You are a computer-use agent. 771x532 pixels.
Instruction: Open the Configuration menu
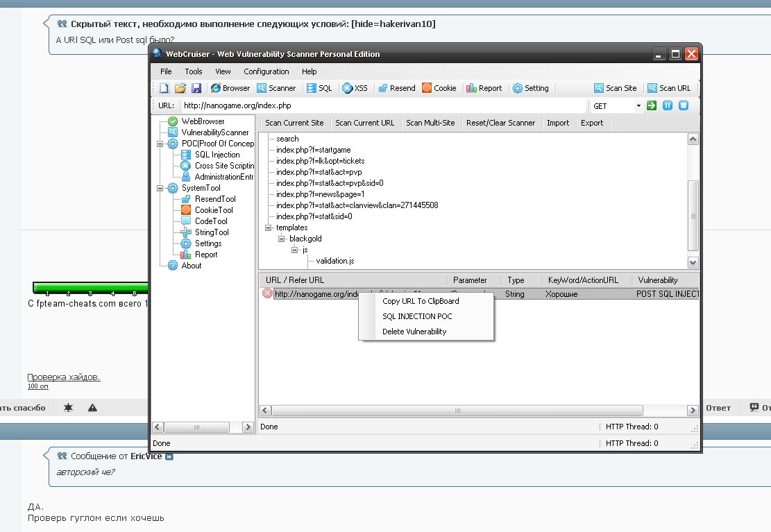[266, 71]
